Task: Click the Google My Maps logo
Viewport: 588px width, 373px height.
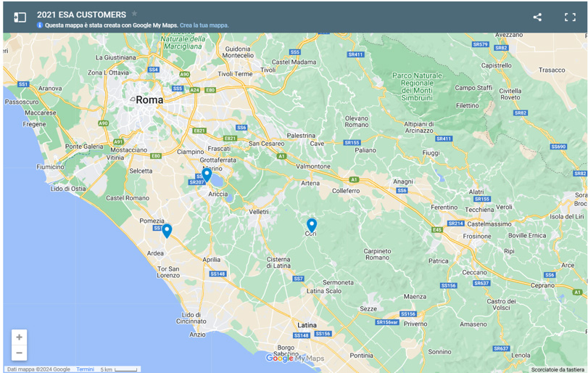Action: tap(294, 358)
